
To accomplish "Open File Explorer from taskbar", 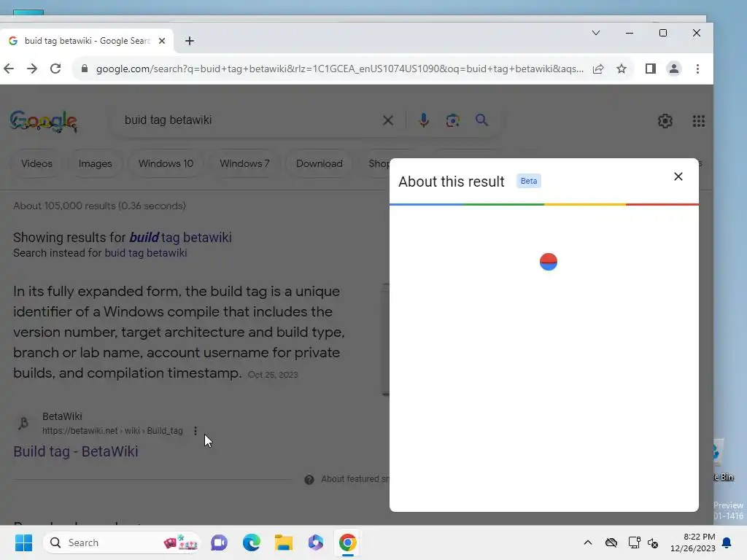I will [284, 542].
